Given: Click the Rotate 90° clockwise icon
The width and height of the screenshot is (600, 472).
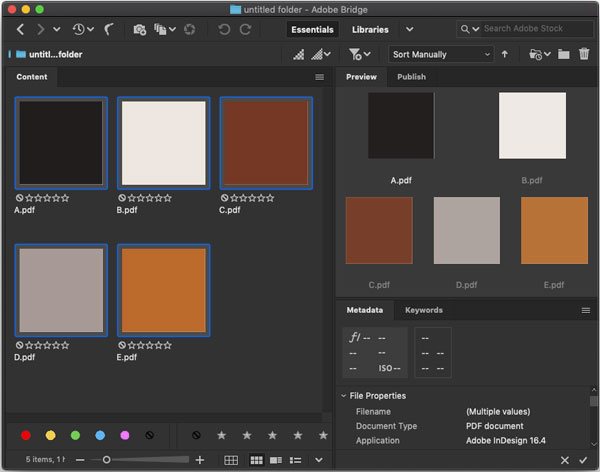Looking at the screenshot, I should (247, 30).
